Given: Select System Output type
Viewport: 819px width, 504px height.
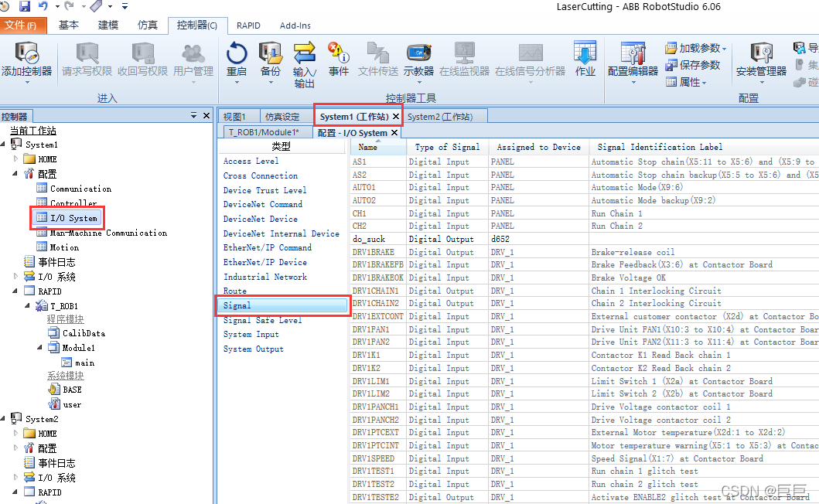Looking at the screenshot, I should (254, 349).
